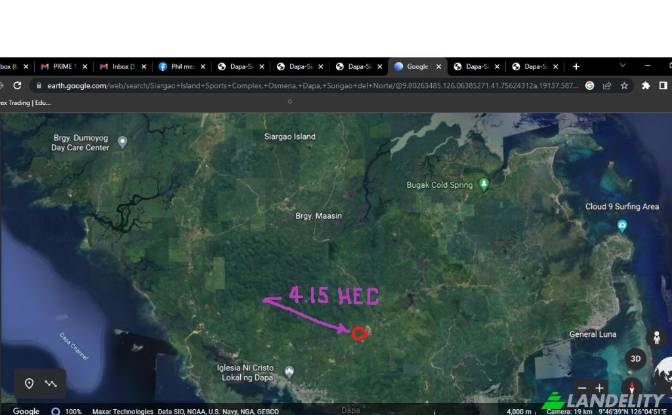Click the General Luna map label
Image resolution: width=672 pixels, height=415 pixels.
[592, 334]
